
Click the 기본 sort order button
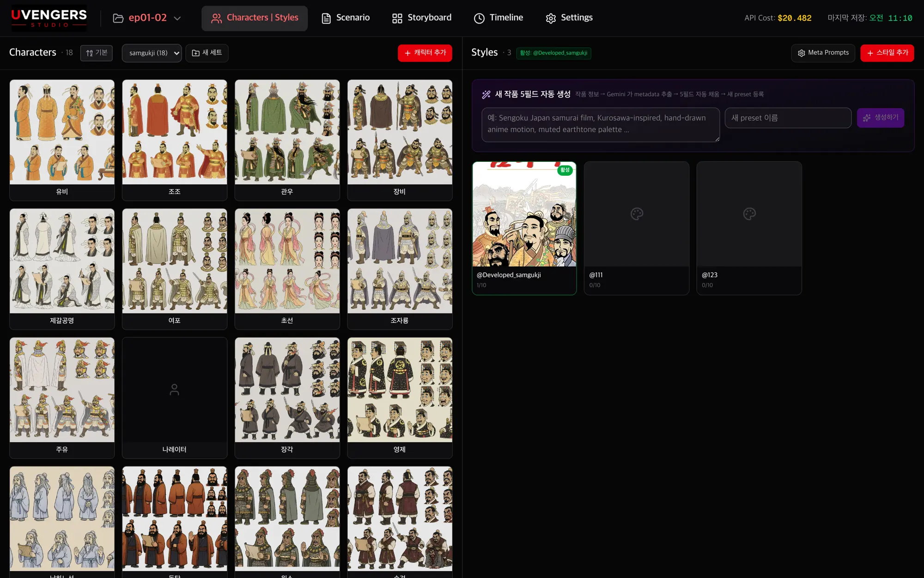click(97, 53)
